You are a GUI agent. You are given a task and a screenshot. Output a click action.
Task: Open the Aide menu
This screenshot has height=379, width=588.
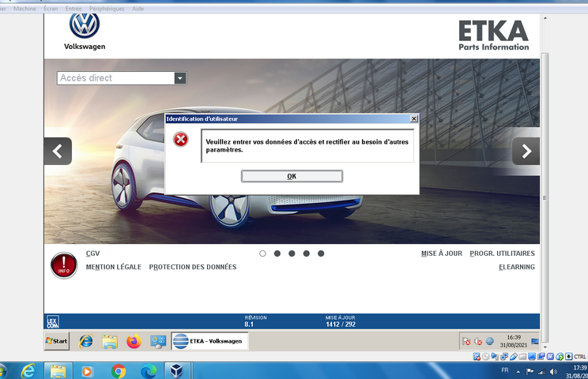click(139, 9)
